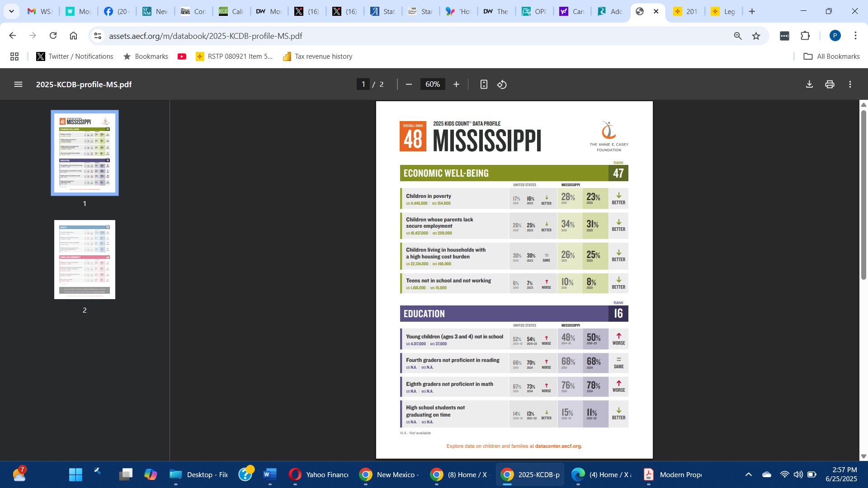Screen dimensions: 868x488
Task: Rotate the PDF counterclockwise
Action: click(x=502, y=84)
